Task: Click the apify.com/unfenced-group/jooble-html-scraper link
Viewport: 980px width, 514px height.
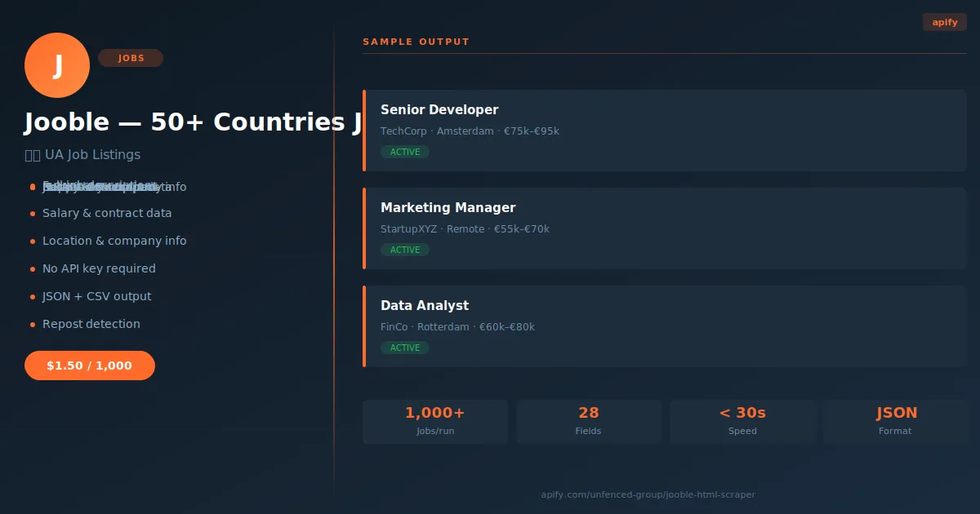Action: pyautogui.click(x=648, y=494)
